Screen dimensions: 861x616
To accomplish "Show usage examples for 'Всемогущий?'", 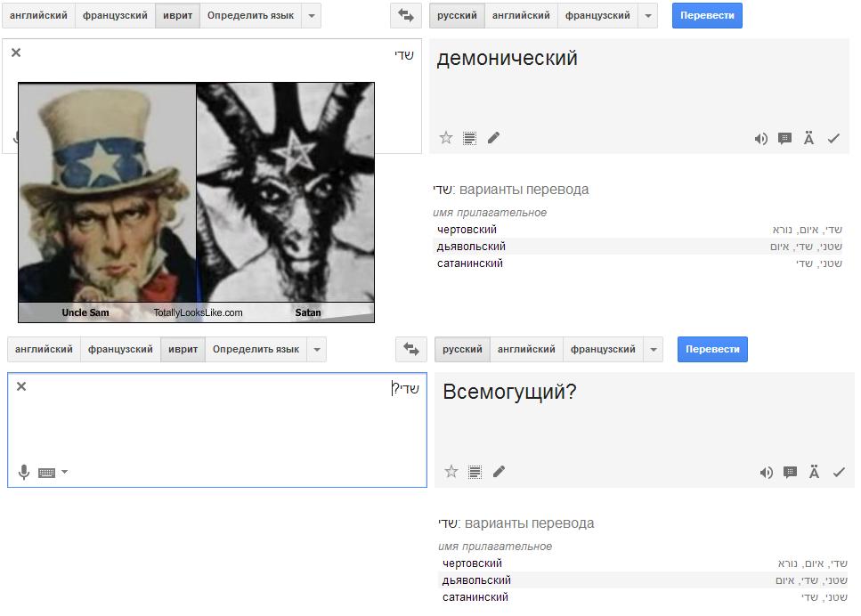I will 790,472.
